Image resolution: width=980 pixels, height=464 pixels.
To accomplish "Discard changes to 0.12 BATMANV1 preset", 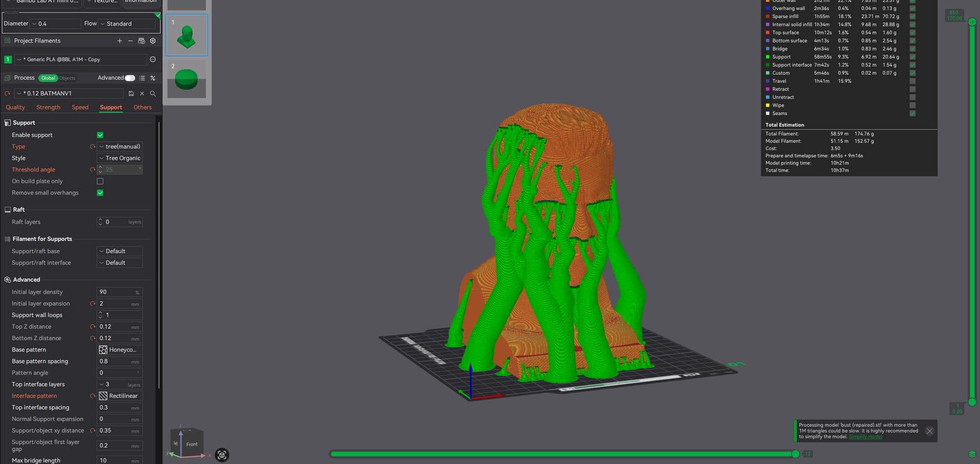I will click(142, 93).
